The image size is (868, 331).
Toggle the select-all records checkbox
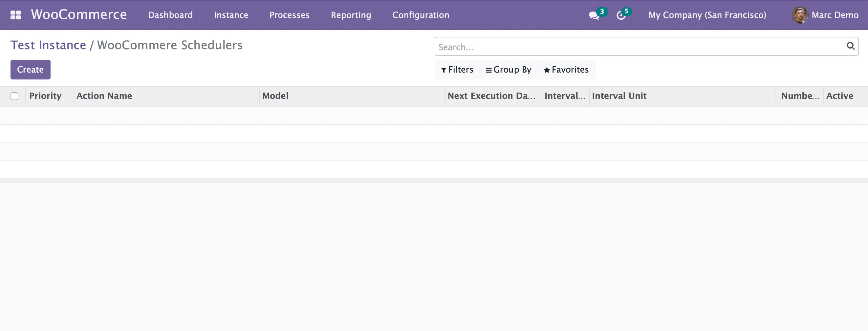pyautogui.click(x=15, y=96)
